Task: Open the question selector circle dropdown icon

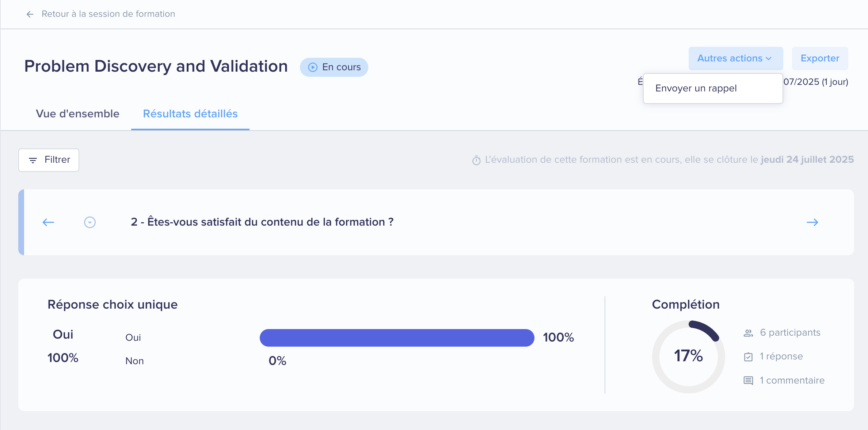Action: click(90, 222)
